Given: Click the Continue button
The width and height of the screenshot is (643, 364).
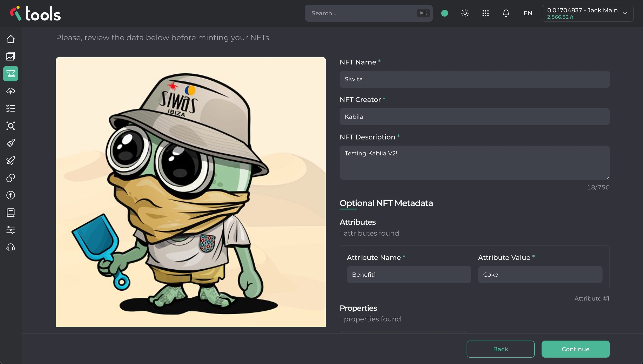Looking at the screenshot, I should (575, 349).
